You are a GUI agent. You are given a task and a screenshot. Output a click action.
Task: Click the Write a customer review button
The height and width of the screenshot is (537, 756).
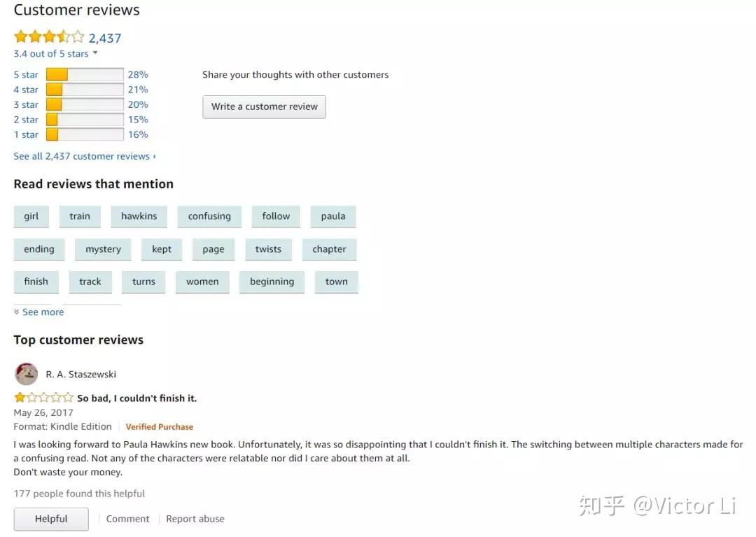point(264,106)
